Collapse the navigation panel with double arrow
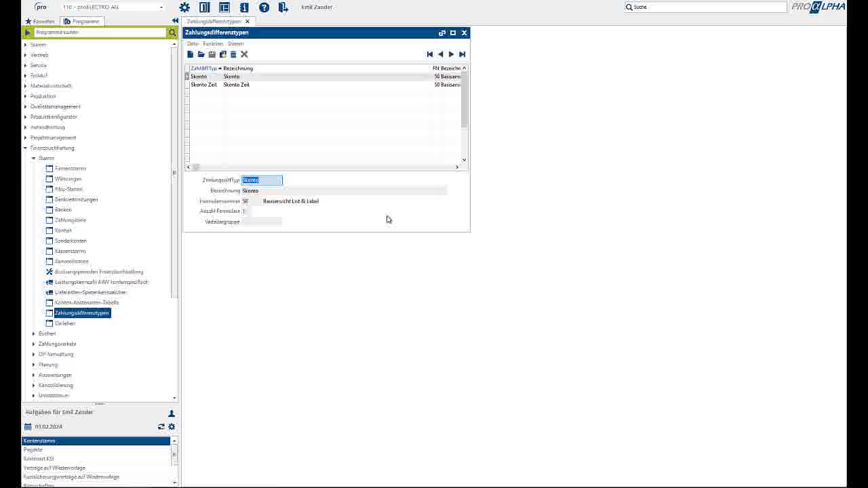868x488 pixels. point(175,21)
